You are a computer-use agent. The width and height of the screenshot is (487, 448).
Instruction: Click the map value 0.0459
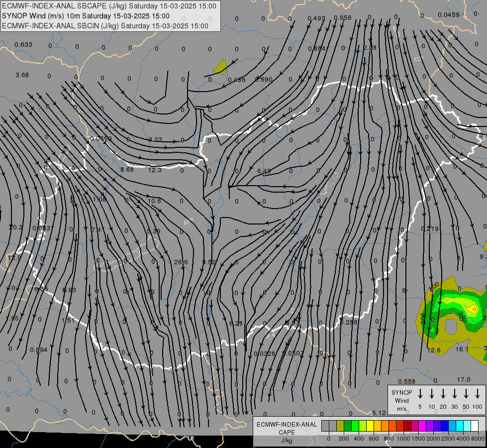click(x=449, y=14)
